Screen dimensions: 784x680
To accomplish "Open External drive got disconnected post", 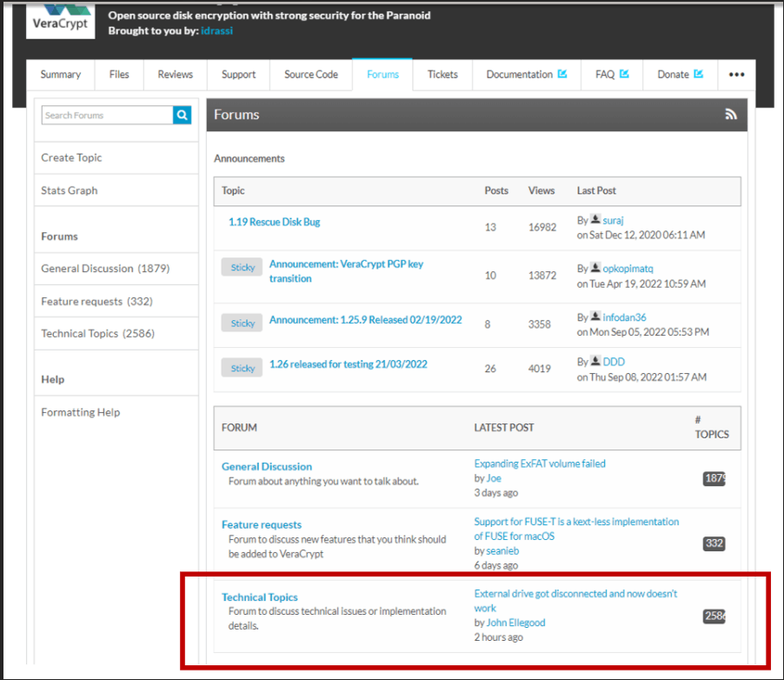I will click(575, 601).
